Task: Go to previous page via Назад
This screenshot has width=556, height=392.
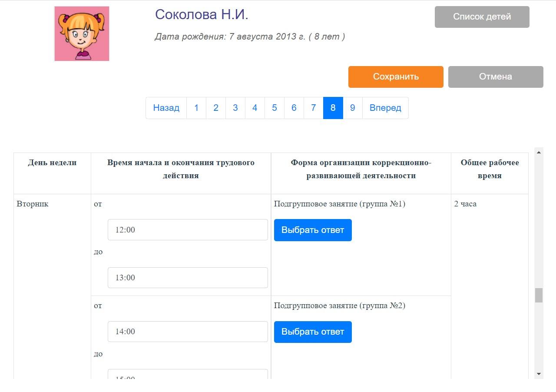Action: pyautogui.click(x=166, y=108)
